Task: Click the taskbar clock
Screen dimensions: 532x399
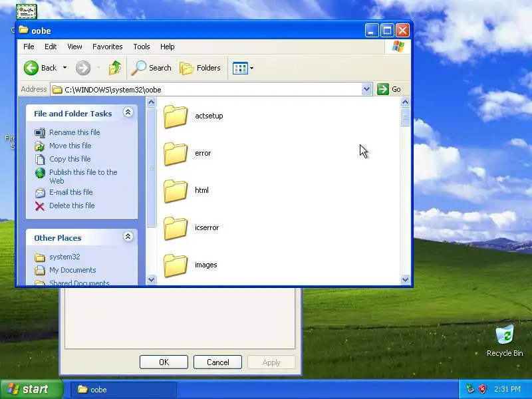Action: click(507, 389)
